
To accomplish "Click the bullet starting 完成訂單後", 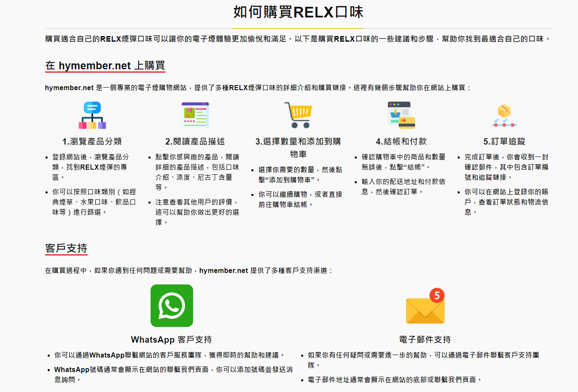I will pos(507,167).
